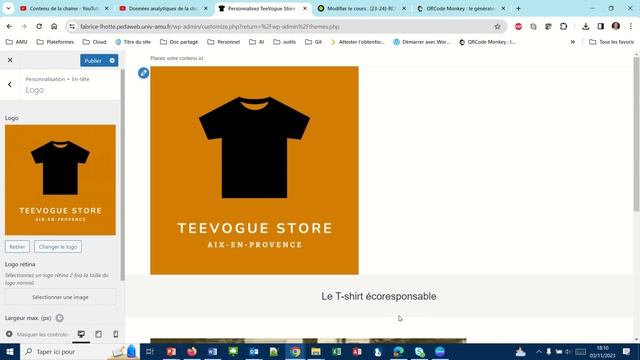Click the text Le T-shirt écoresponsable
This screenshot has height=360, width=640.
pyautogui.click(x=378, y=296)
